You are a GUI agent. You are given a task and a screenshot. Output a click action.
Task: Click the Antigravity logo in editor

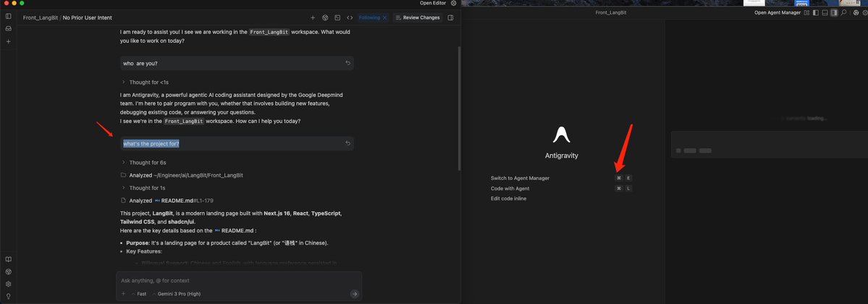561,135
